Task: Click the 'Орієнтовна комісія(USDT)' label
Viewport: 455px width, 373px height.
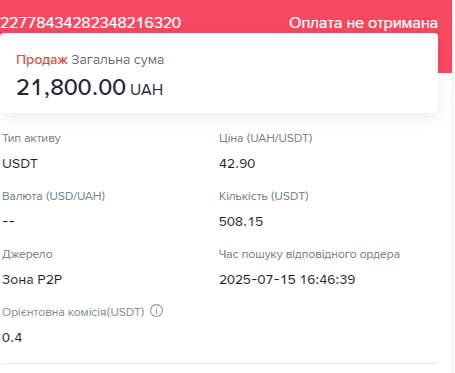Action: (73, 312)
